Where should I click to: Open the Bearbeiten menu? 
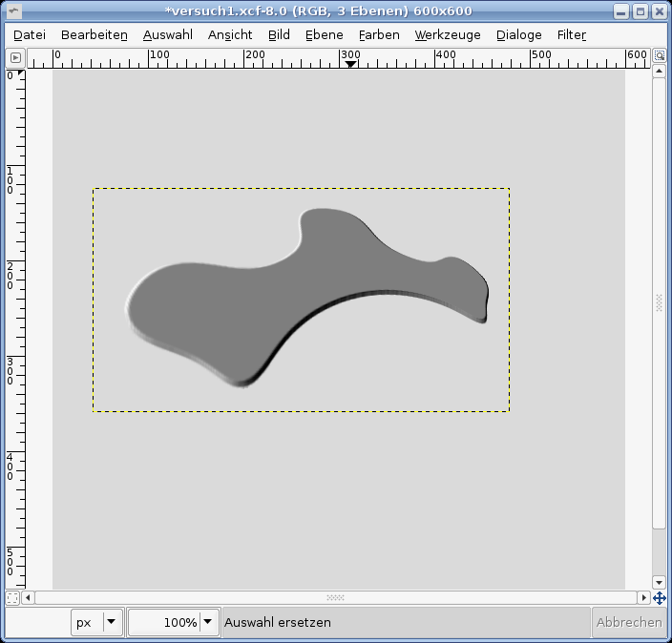pos(94,34)
